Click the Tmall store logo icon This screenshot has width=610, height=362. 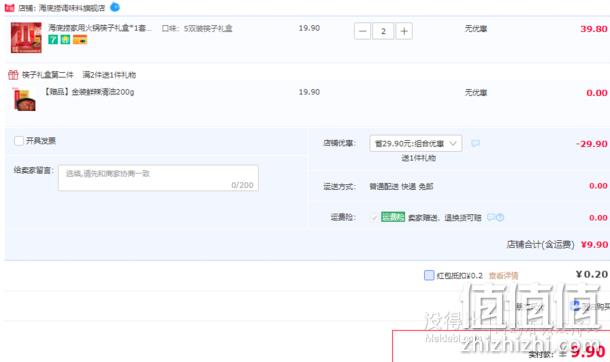pos(9,7)
